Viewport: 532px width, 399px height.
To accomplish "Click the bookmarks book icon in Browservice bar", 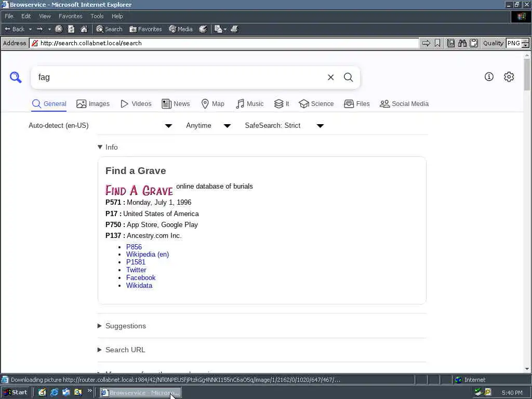I will coord(450,43).
